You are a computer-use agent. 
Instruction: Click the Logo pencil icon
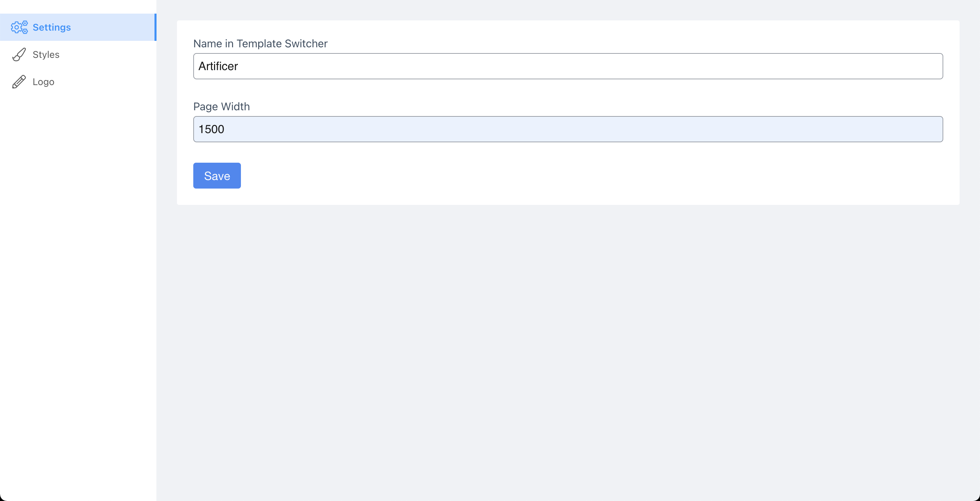(19, 82)
